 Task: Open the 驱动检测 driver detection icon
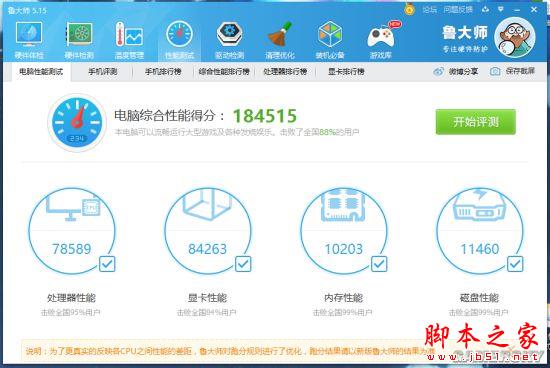(229, 34)
